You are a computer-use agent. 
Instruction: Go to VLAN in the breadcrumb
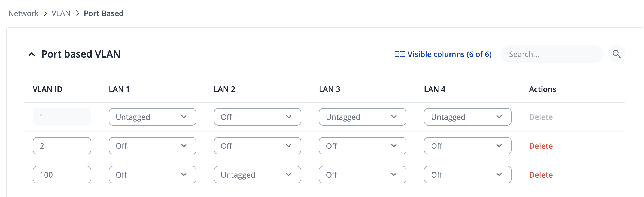pos(61,13)
